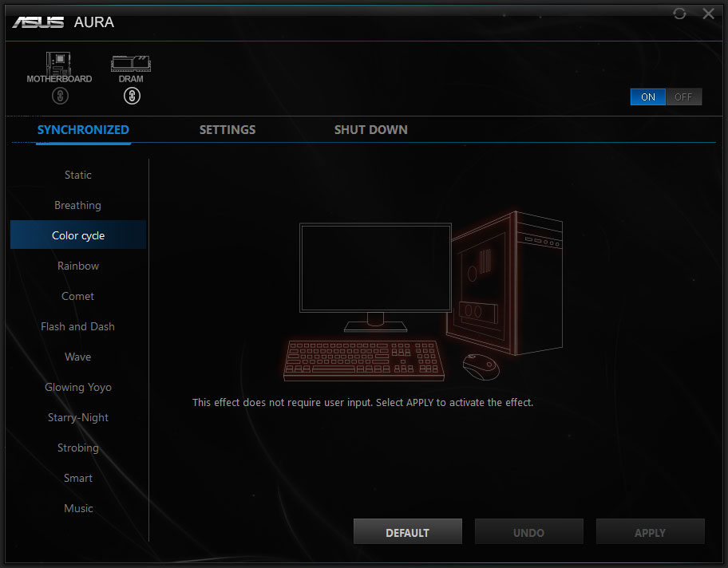Select the Comet effect
This screenshot has width=728, height=568.
(x=78, y=296)
